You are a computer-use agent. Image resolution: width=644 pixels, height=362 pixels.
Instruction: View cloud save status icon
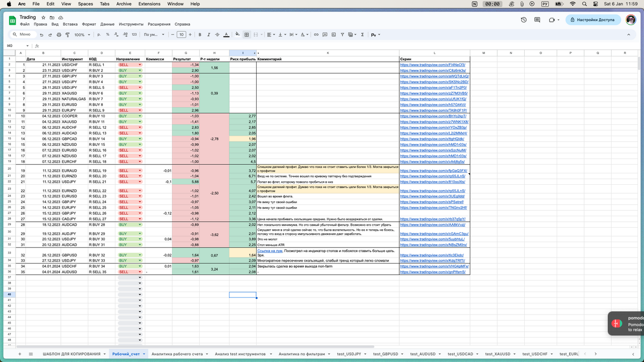pyautogui.click(x=60, y=17)
